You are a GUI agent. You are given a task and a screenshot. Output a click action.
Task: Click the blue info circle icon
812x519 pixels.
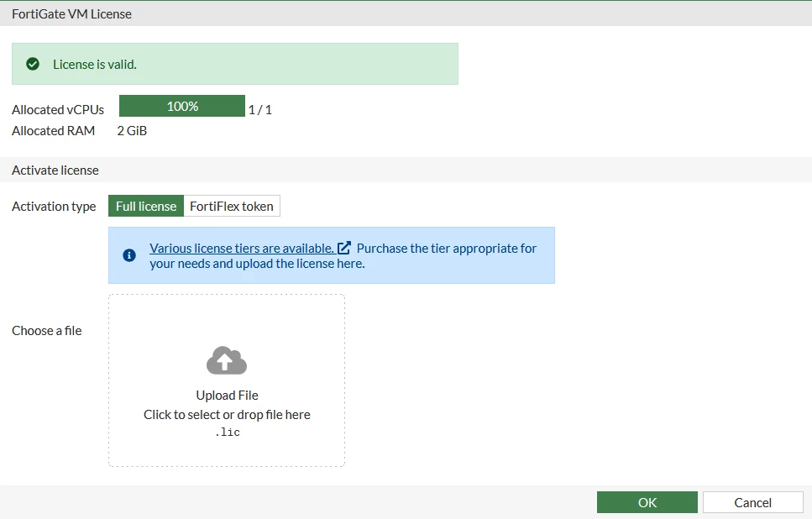pos(129,255)
